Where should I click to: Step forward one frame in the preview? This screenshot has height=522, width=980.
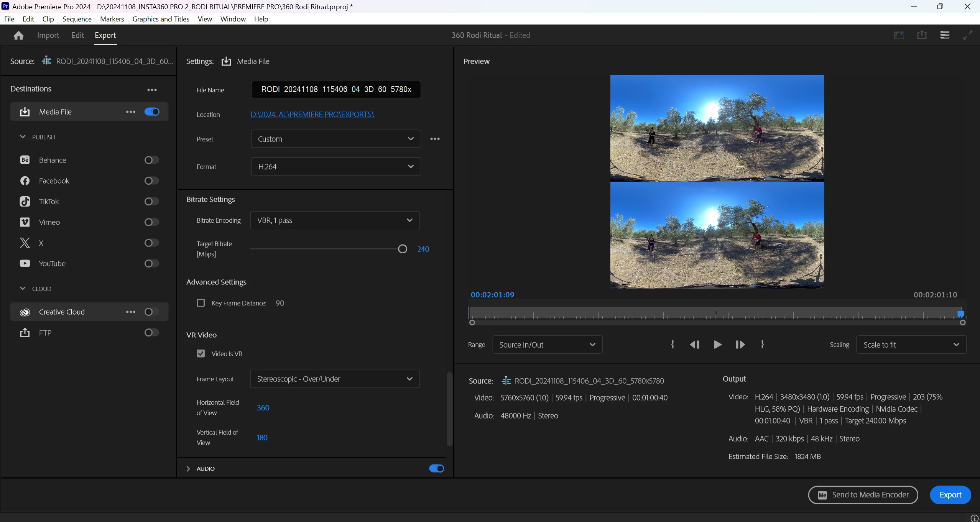click(x=740, y=345)
